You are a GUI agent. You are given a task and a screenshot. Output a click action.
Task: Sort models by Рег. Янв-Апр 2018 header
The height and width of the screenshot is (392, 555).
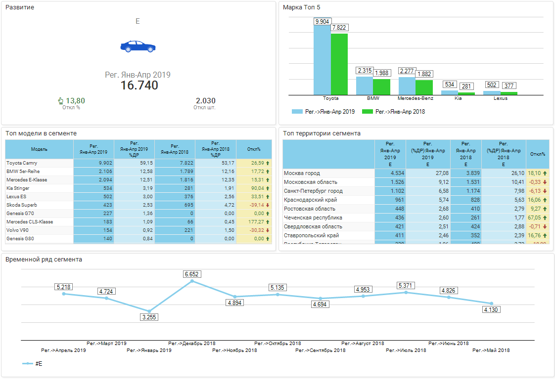click(x=175, y=149)
